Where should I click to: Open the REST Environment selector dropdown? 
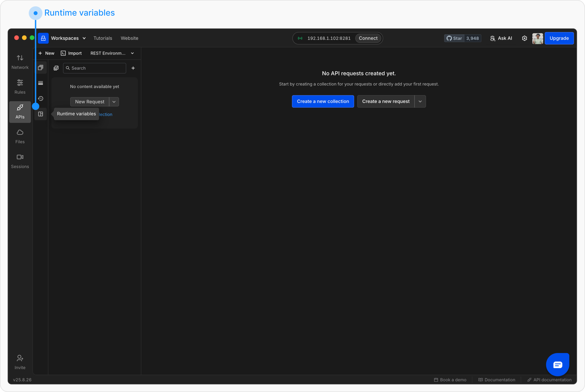(x=112, y=53)
